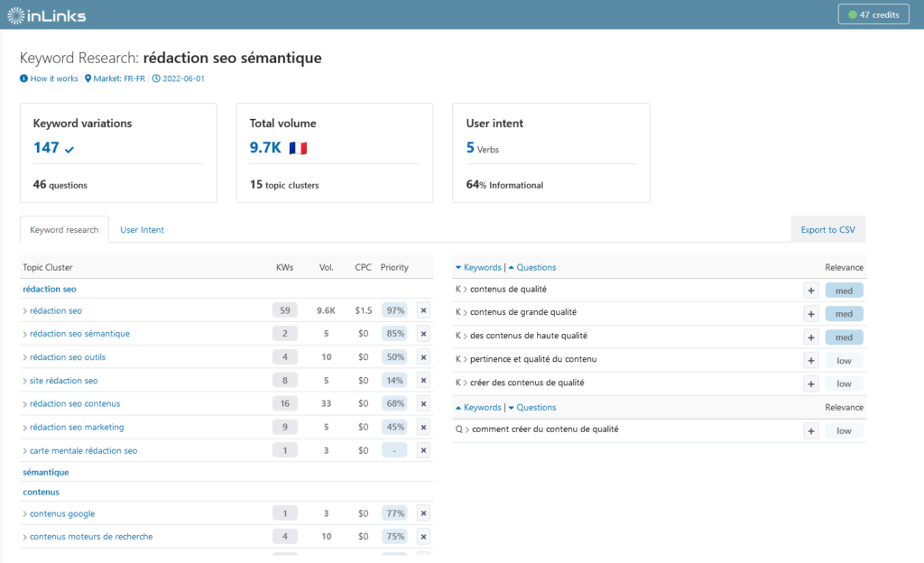Screen dimensions: 924x563
Task: Open the 47 credits button
Action: (871, 14)
